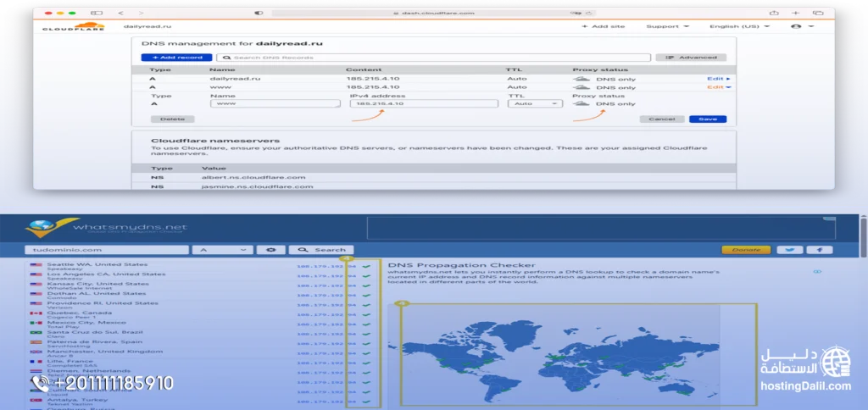Viewport: 868px width, 410px height.
Task: Collapse Edit for the www record
Action: [x=719, y=87]
